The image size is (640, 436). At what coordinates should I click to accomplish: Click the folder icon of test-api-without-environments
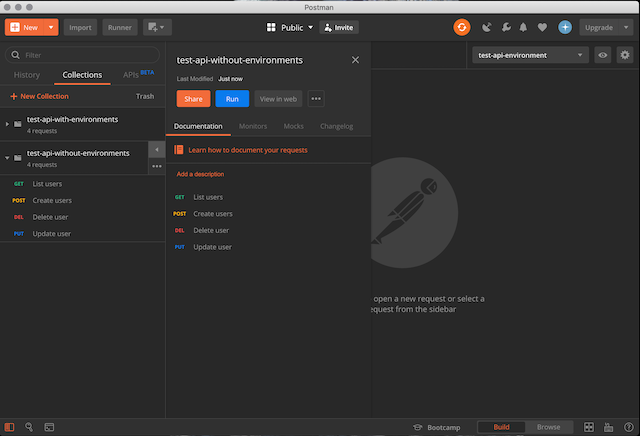click(18, 158)
